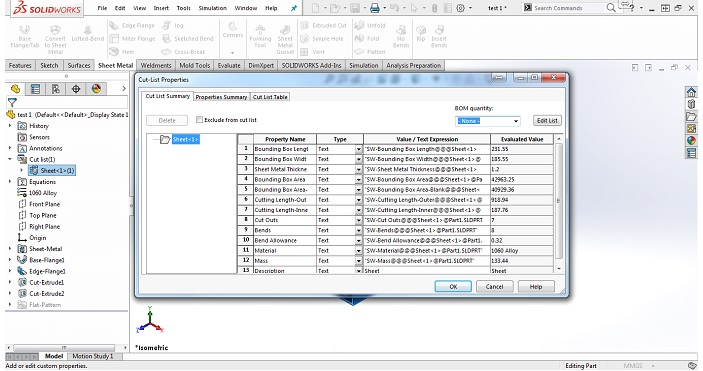Viewport: 703px width, 371px height.
Task: Open the Tools menu
Action: 183,8
